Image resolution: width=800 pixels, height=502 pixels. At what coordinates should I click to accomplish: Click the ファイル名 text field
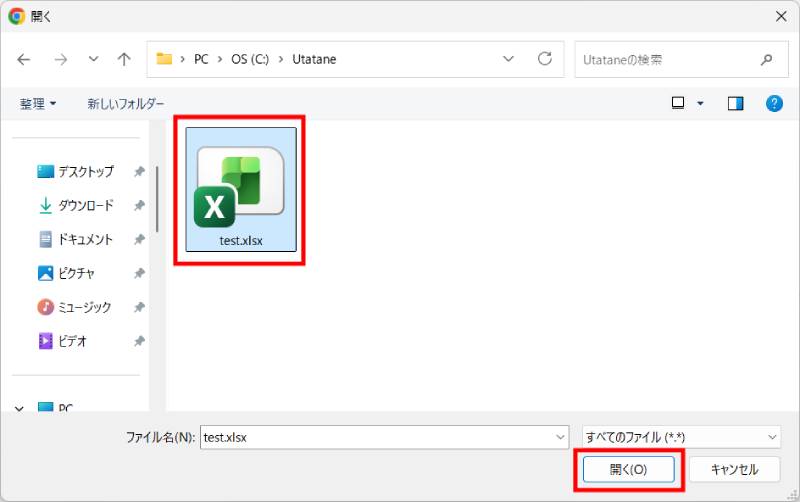(384, 437)
